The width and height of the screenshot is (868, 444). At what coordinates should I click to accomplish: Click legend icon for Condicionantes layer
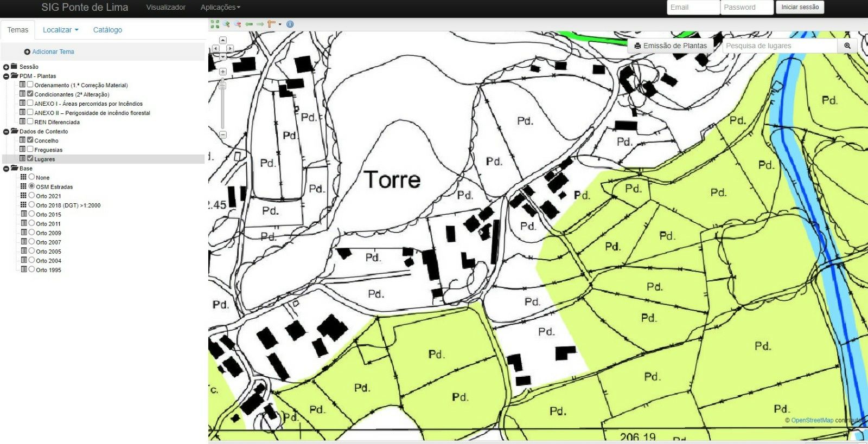click(22, 94)
